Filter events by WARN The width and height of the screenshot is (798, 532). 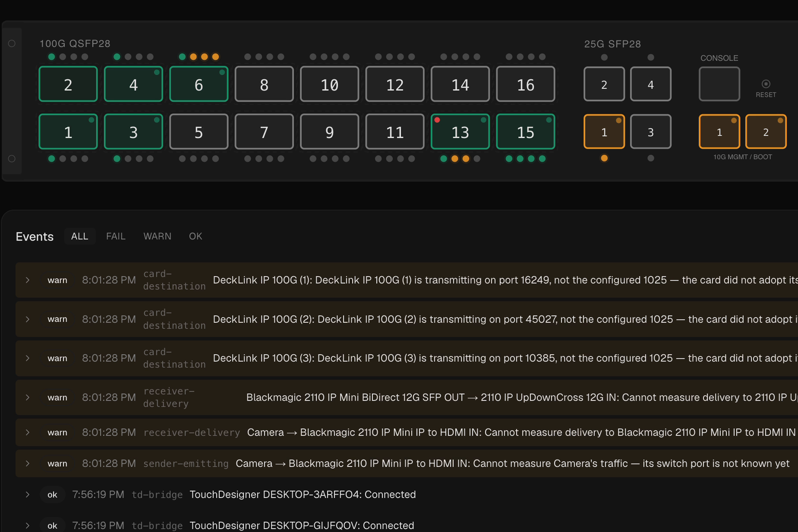pyautogui.click(x=157, y=236)
